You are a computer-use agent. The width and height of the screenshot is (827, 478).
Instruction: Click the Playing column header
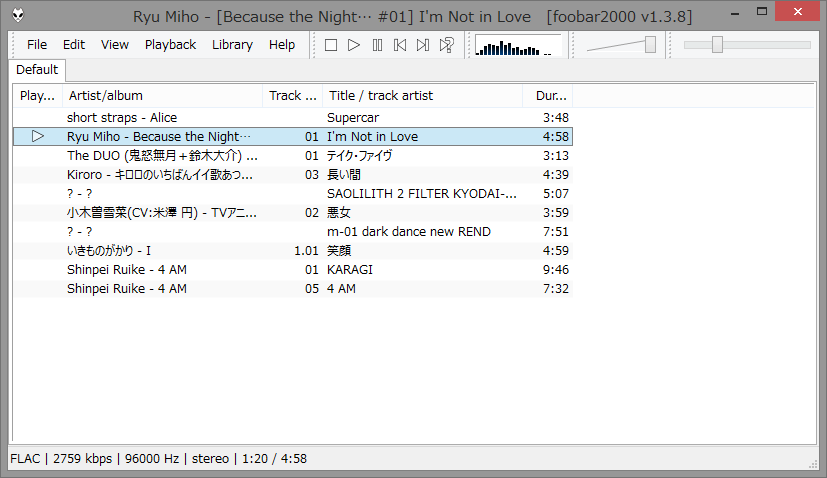(37, 95)
